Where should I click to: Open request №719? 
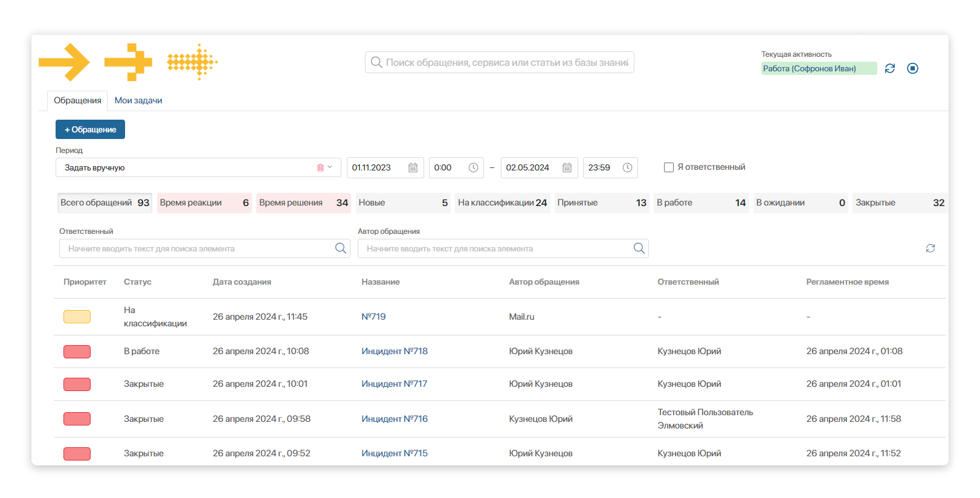click(x=373, y=317)
